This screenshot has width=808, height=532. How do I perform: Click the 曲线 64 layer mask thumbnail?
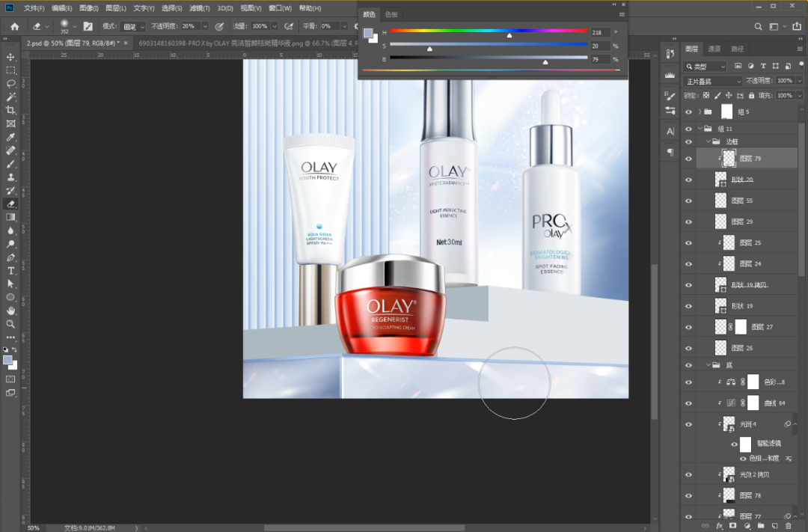(753, 403)
